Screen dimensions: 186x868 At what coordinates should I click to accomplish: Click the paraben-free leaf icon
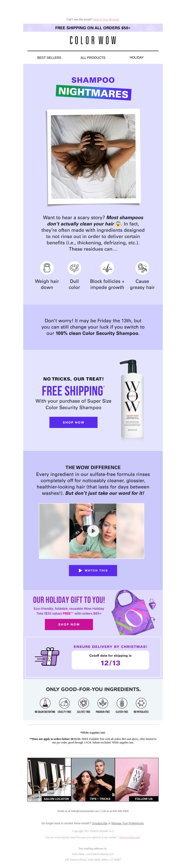[x=103, y=703]
